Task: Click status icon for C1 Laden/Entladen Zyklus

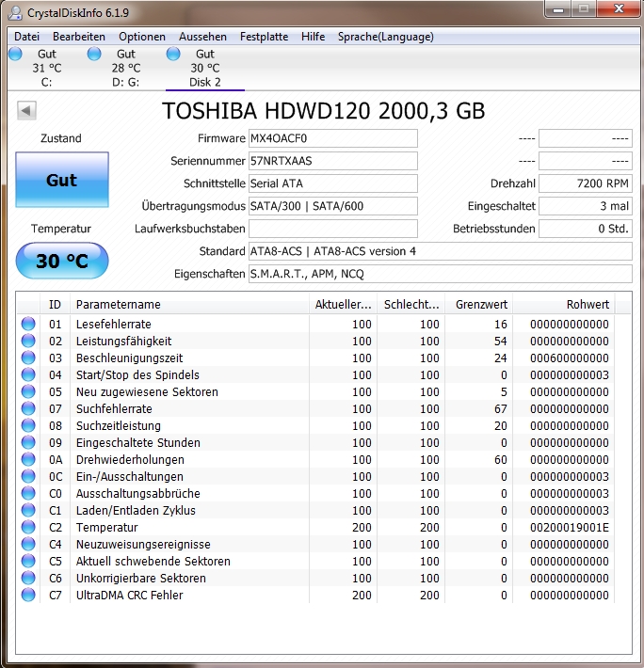Action: (x=28, y=510)
